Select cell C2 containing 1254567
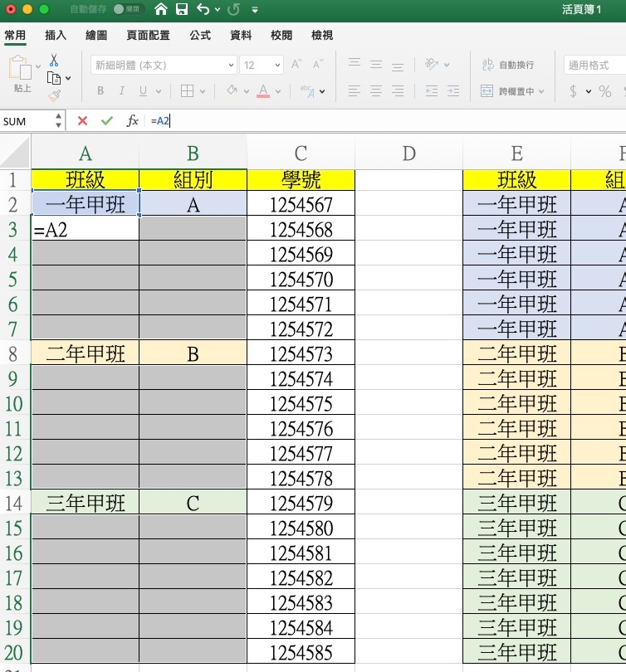626x672 pixels. (301, 205)
